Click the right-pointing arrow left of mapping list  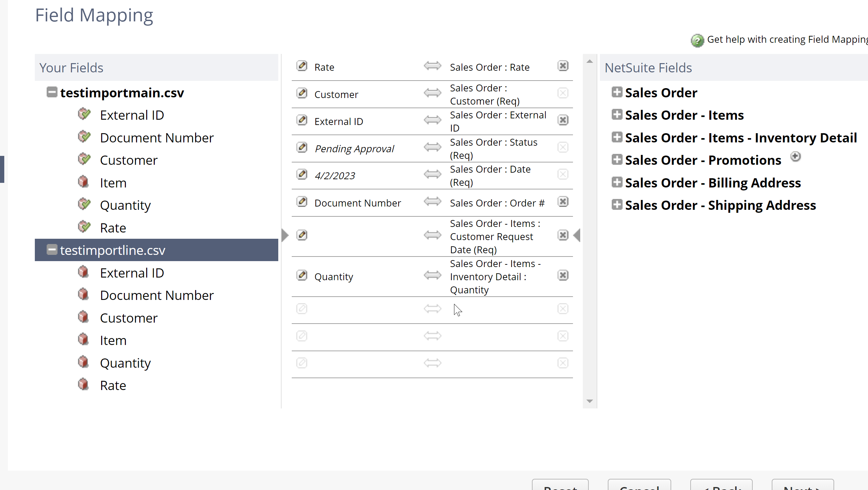coord(285,235)
